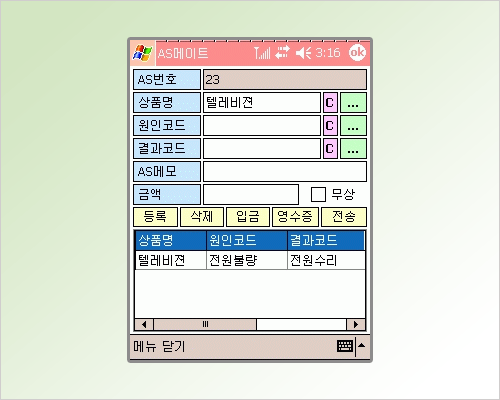The height and width of the screenshot is (400, 500).
Task: Open the Windows Start flag icon
Action: pos(143,53)
